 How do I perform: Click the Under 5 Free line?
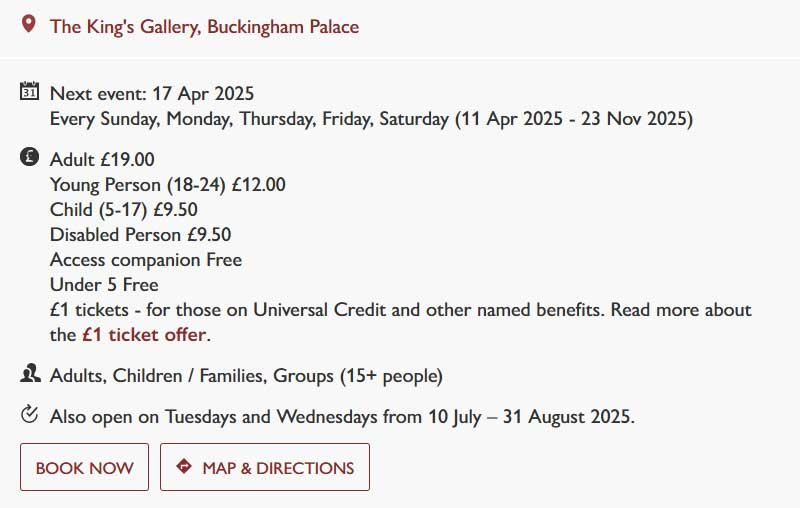coord(104,284)
